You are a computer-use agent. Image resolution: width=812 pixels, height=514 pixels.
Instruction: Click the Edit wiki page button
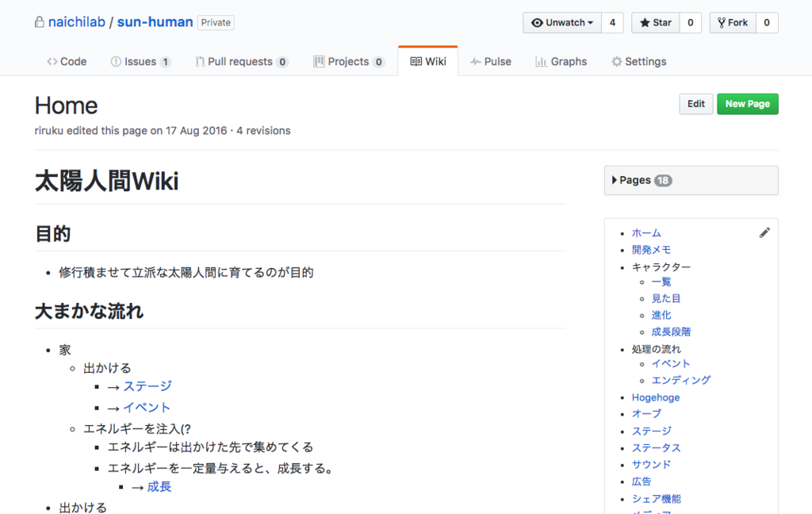pos(696,104)
